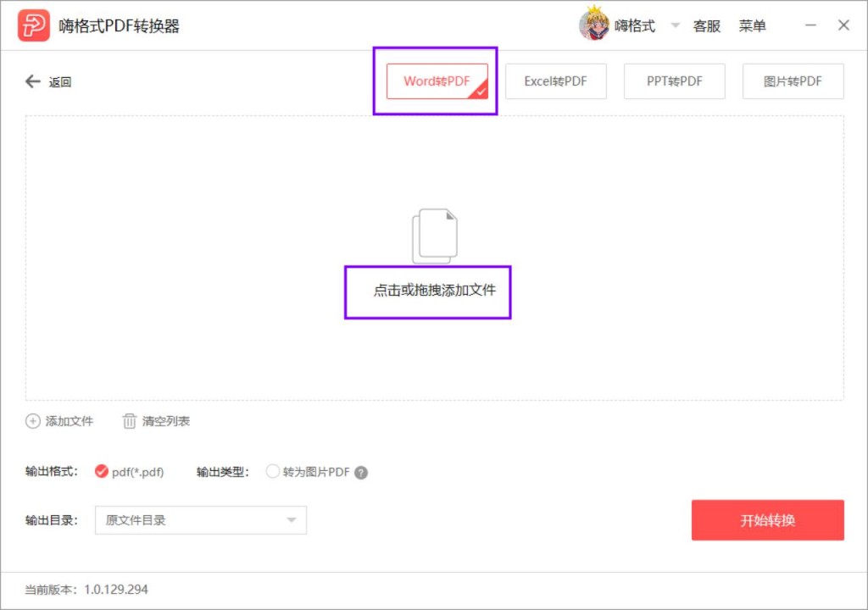Click the trash icon beside 清空列表
Image resolution: width=868 pixels, height=610 pixels.
click(x=129, y=421)
